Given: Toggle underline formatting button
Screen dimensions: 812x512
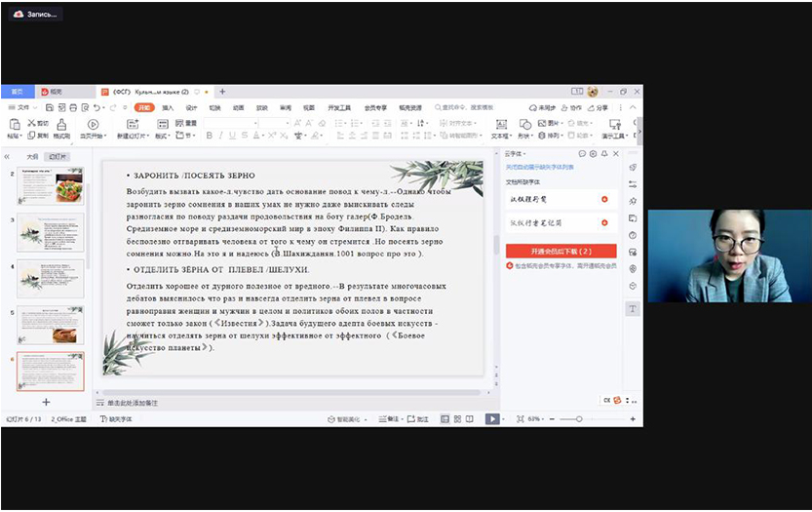Looking at the screenshot, I should 233,136.
